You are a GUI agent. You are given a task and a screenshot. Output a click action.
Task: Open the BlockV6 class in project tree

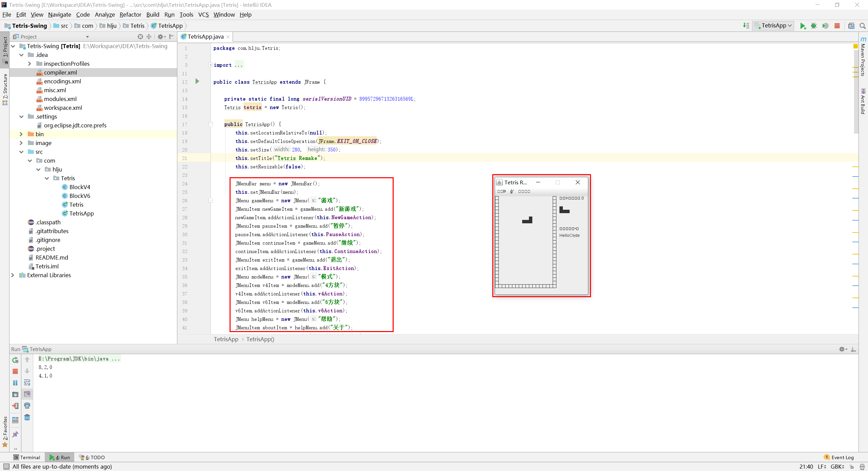80,196
